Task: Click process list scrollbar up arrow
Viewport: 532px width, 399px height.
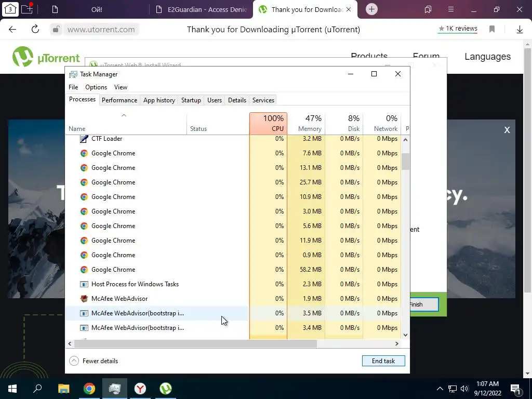Action: [405, 139]
